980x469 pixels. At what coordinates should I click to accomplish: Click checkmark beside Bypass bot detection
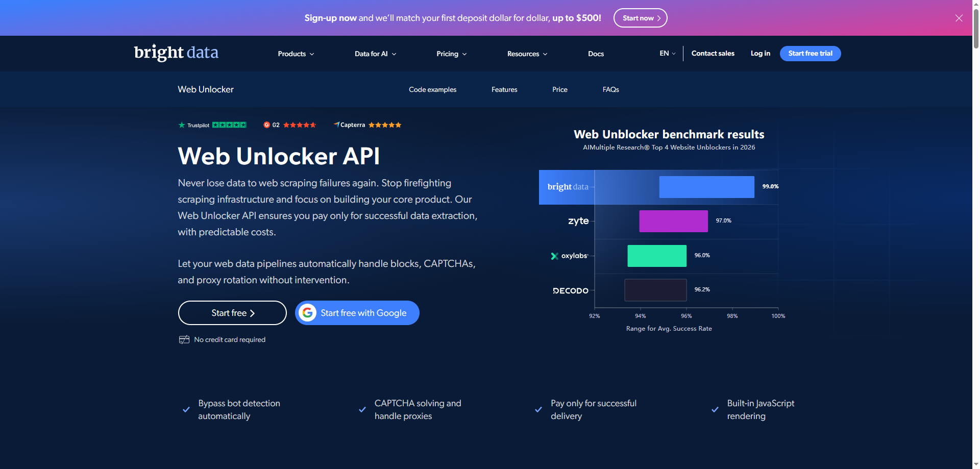186,410
